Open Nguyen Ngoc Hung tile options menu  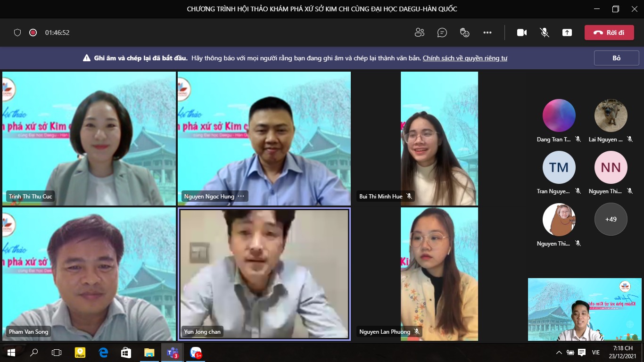[241, 197]
